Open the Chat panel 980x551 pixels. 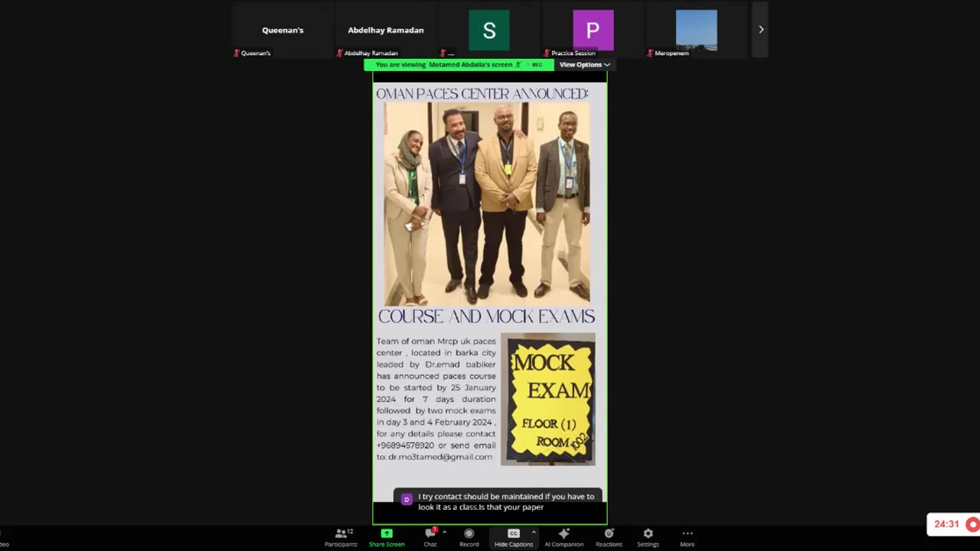pyautogui.click(x=430, y=536)
